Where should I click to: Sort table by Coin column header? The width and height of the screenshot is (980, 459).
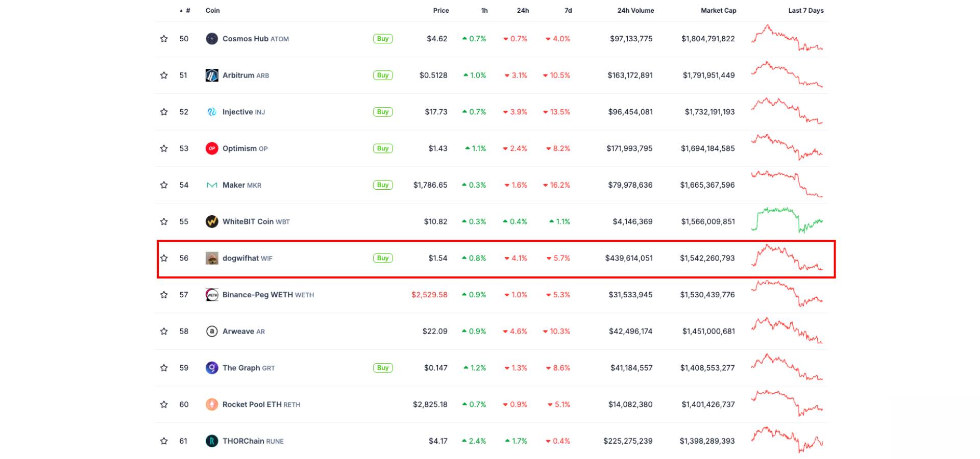click(213, 10)
